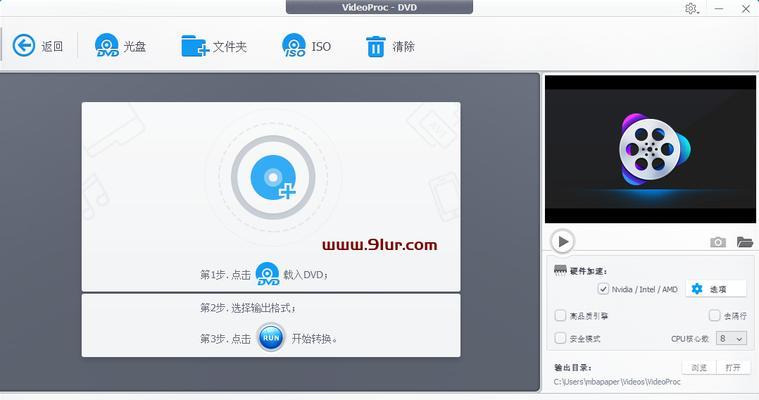Click the 打开 open output folder button
Image resolution: width=759 pixels, height=400 pixels.
tap(733, 368)
